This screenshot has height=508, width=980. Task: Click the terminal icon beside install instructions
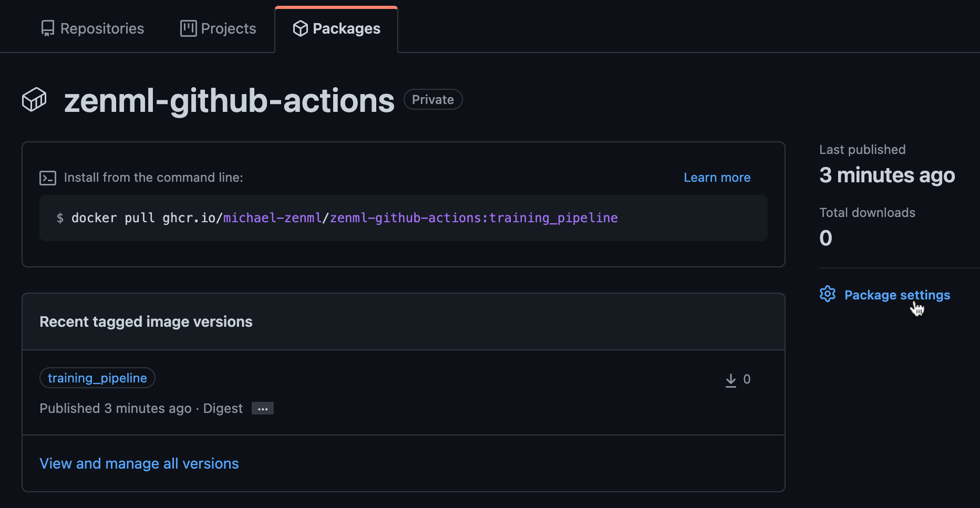[48, 178]
